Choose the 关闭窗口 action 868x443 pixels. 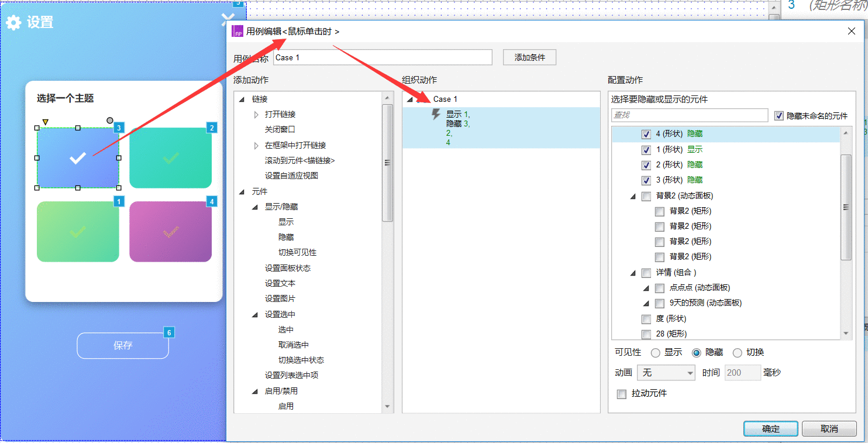[x=280, y=129]
